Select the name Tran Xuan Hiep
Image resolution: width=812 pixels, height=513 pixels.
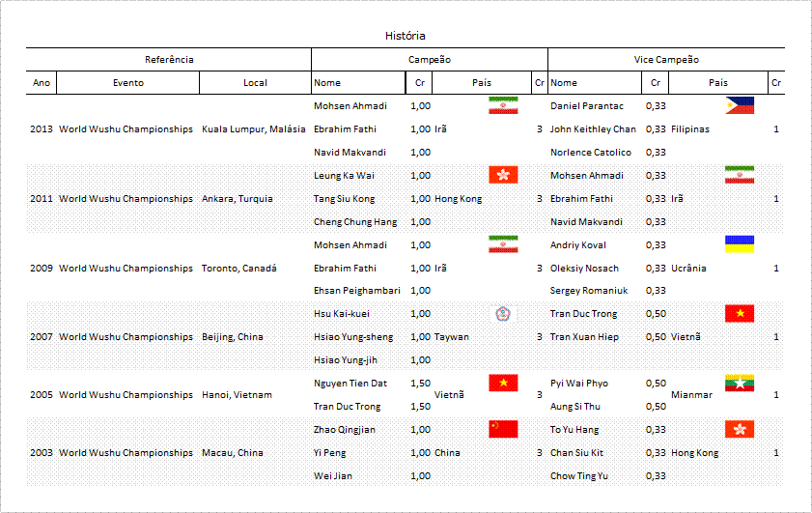584,337
